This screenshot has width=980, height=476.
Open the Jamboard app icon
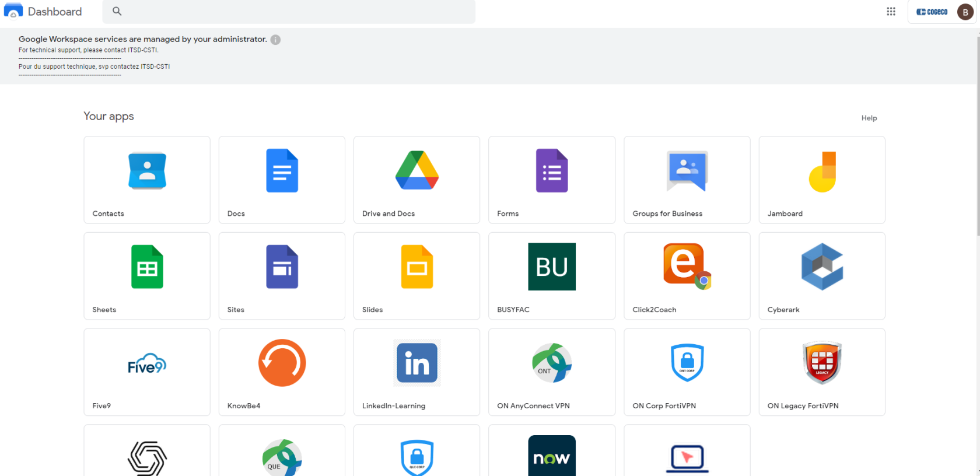point(822,171)
